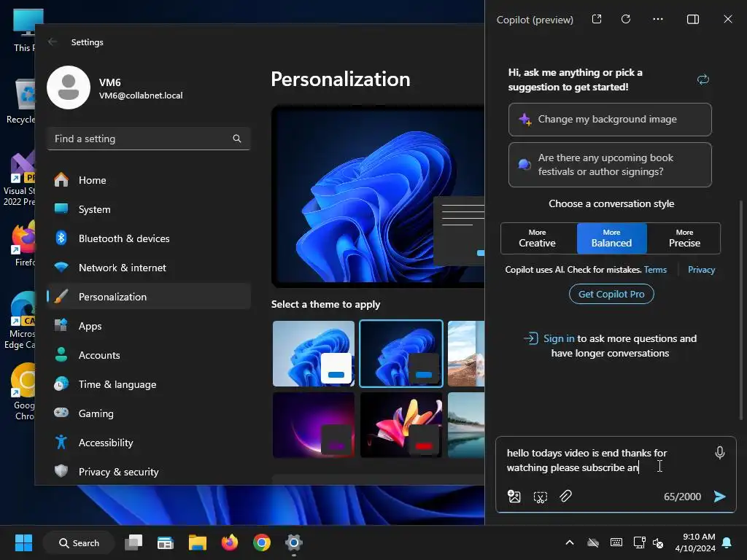Click the Sign in link
This screenshot has height=560, width=747.
click(x=559, y=338)
